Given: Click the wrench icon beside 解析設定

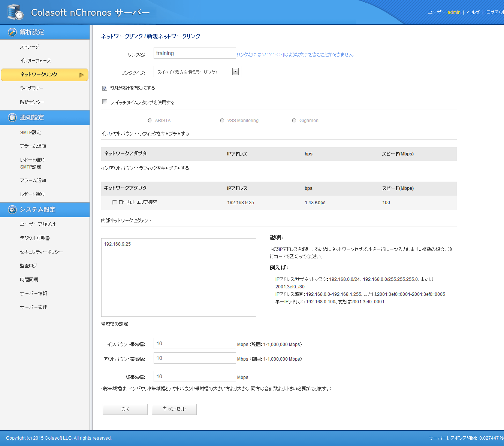Looking at the screenshot, I should click(x=12, y=32).
